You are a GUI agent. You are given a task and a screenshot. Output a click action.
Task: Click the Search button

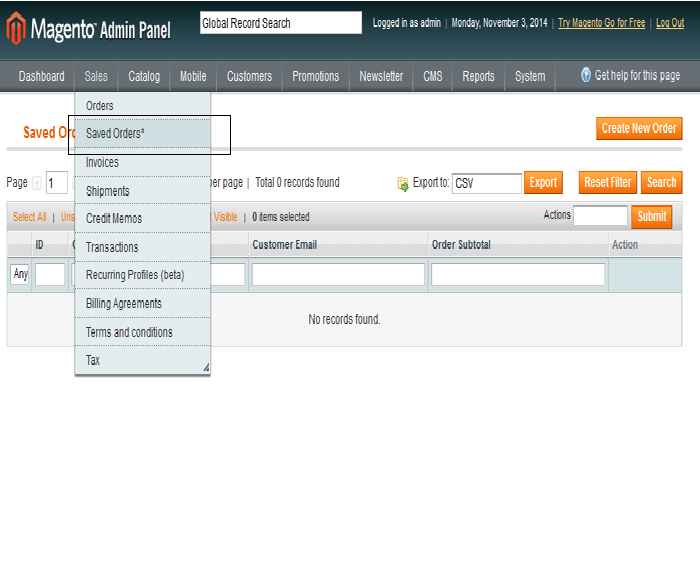661,183
